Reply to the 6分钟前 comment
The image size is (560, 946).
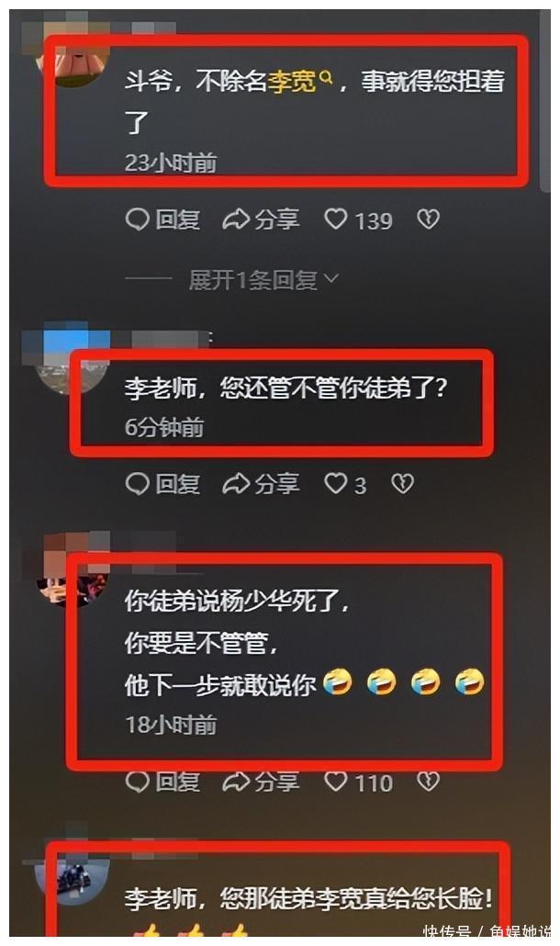pyautogui.click(x=162, y=484)
